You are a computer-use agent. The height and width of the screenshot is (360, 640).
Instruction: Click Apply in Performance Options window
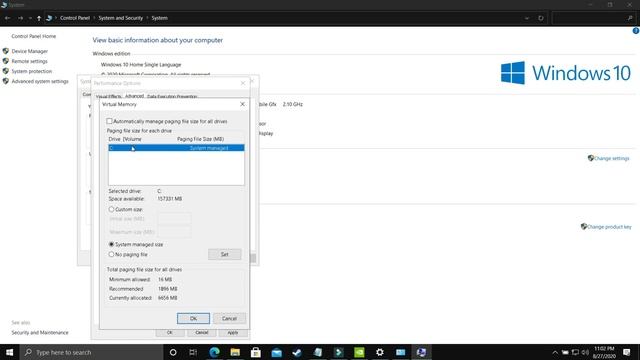pyautogui.click(x=233, y=333)
